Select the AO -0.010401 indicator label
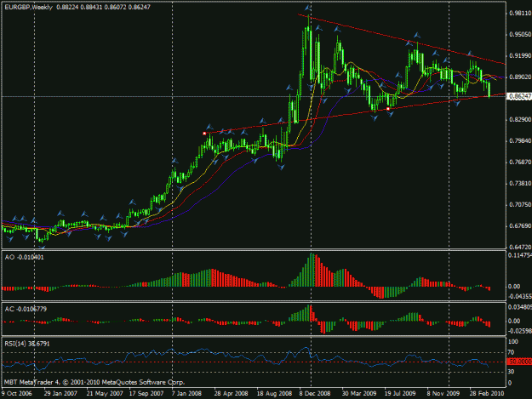The image size is (532, 399). pos(24,257)
